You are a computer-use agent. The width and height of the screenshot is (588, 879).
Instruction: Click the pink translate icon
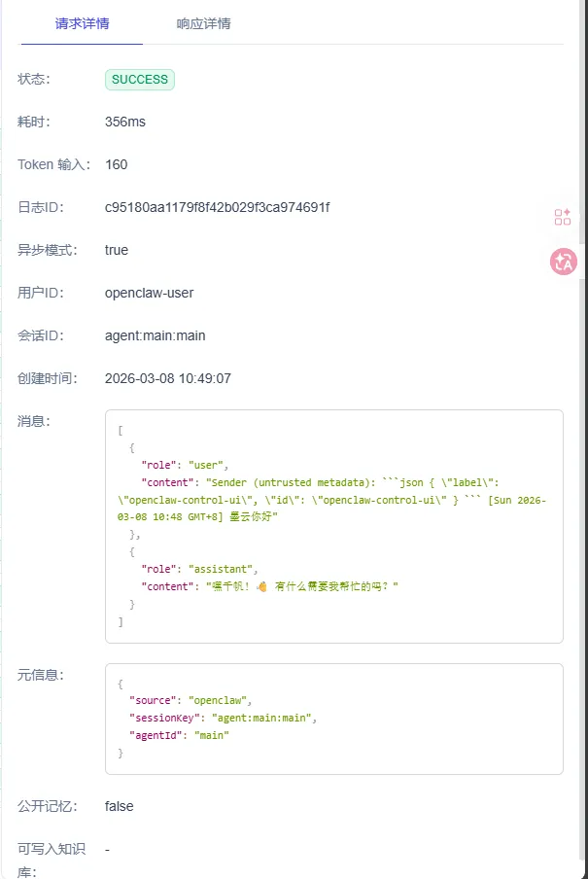click(x=564, y=262)
